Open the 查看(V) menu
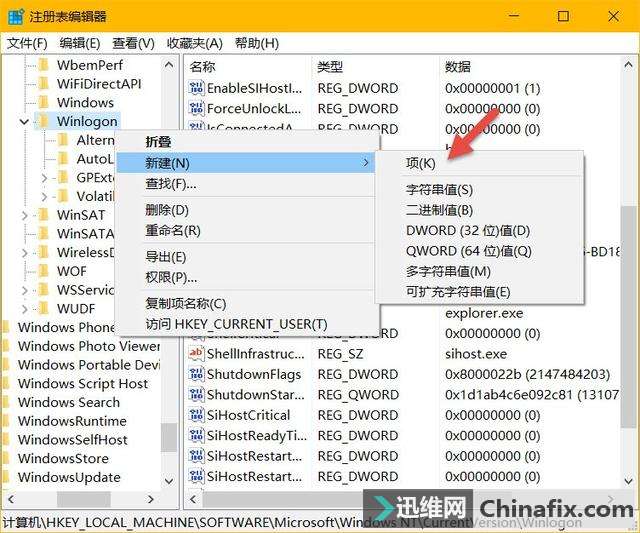The width and height of the screenshot is (640, 533). 133,43
